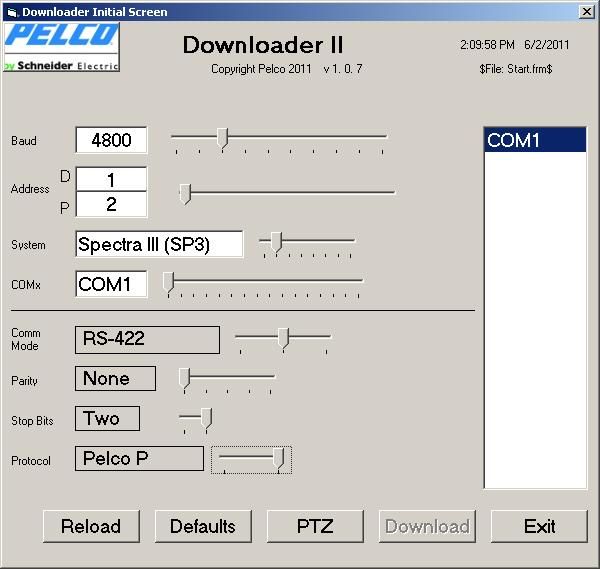Click the "Protocol" label

(31, 461)
